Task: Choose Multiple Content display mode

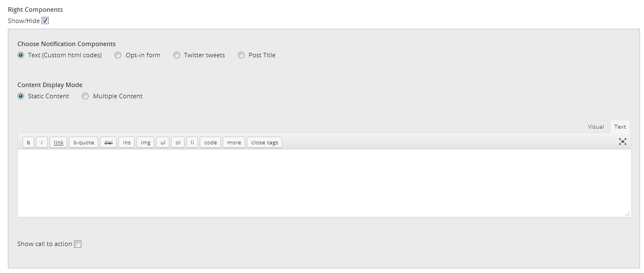Action: [x=85, y=96]
